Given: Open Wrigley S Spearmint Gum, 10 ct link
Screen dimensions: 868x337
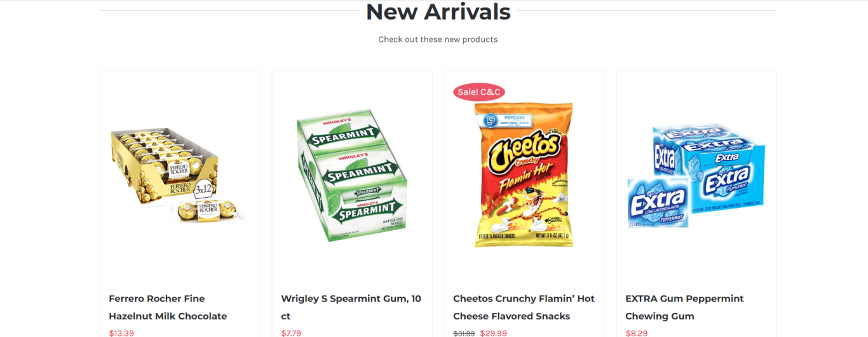Looking at the screenshot, I should pos(351,307).
